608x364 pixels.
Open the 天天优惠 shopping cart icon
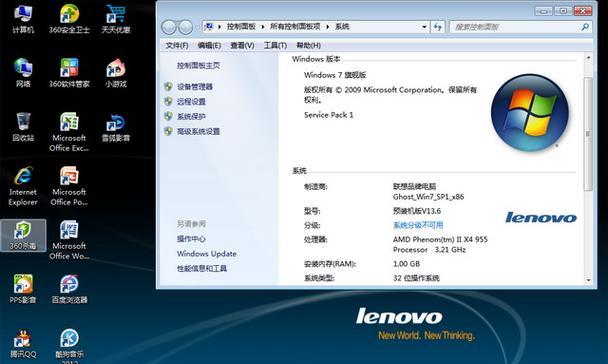coord(116,19)
